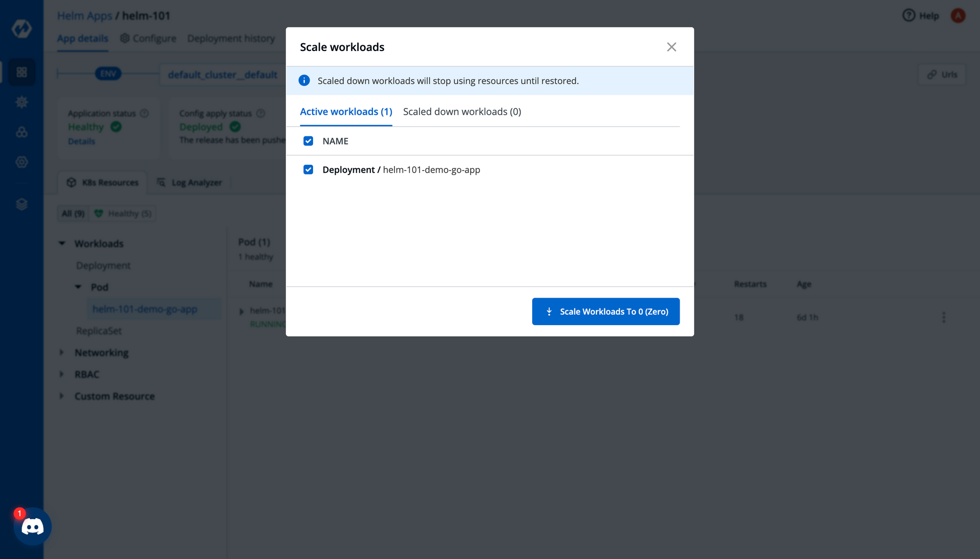Open Scaled down workloads (0) tab
Viewport: 980px width, 559px height.
(x=462, y=112)
